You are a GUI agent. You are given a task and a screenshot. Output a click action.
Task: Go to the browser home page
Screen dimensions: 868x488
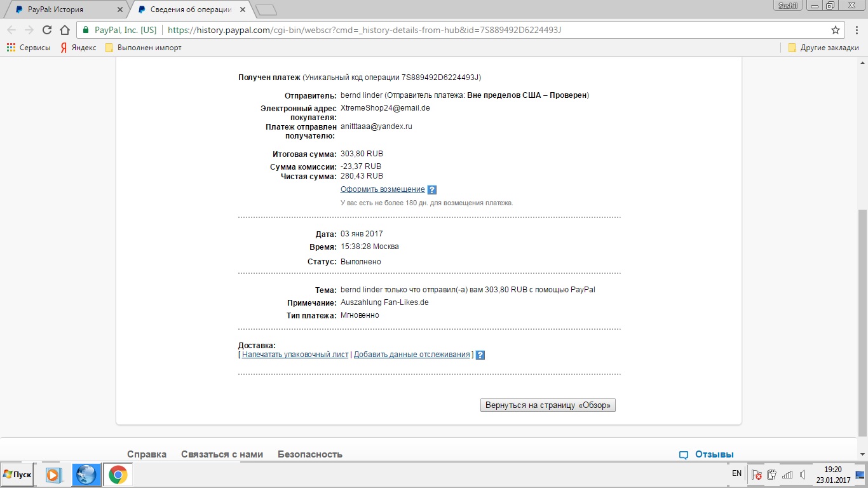pyautogui.click(x=64, y=30)
